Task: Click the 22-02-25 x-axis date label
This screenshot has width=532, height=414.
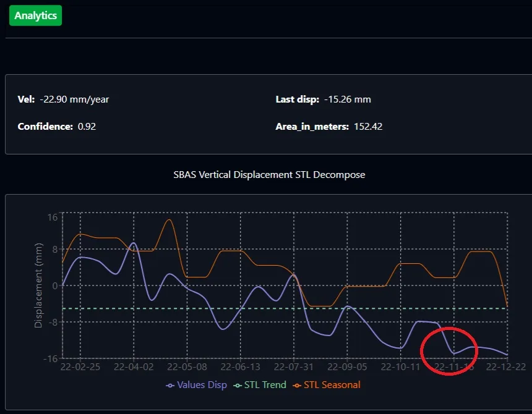Action: (x=80, y=367)
